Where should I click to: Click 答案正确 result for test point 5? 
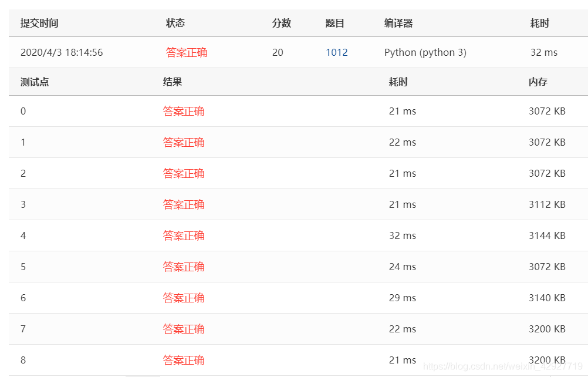[183, 267]
